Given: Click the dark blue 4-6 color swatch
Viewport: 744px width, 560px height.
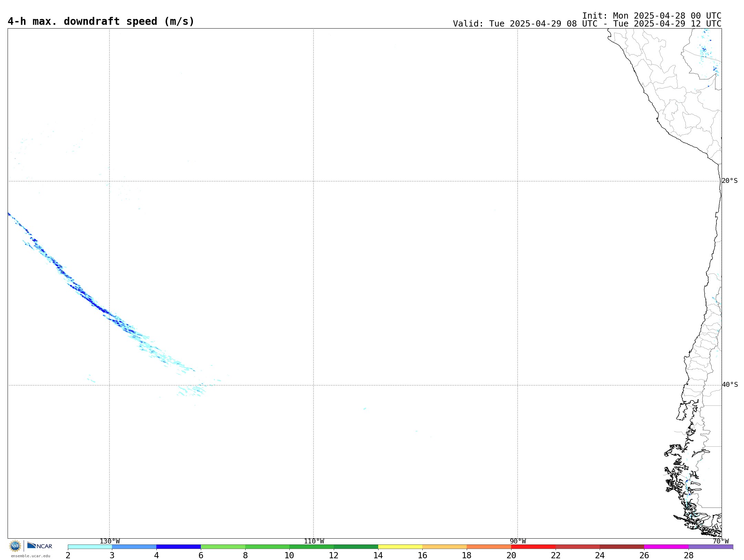Looking at the screenshot, I should (179, 547).
